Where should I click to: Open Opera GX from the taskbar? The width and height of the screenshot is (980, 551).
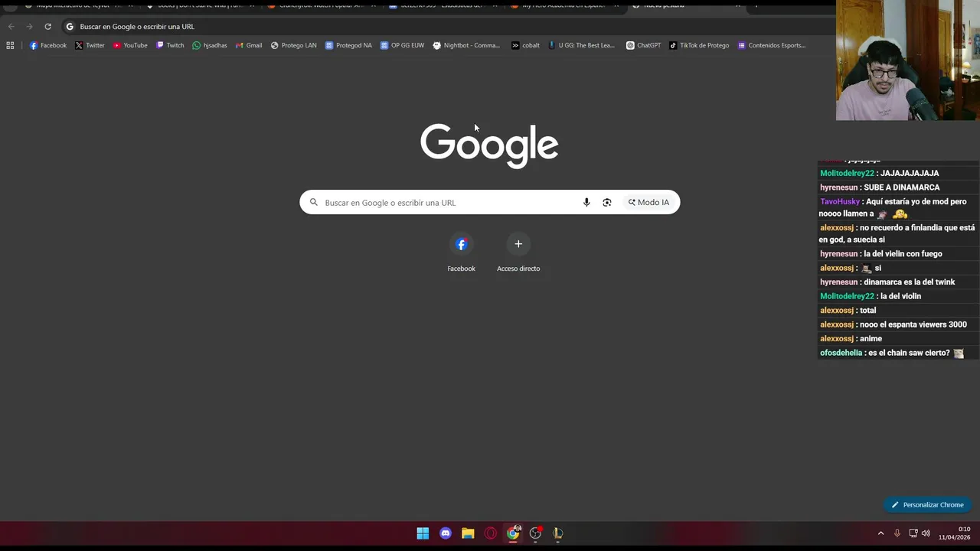[x=491, y=533]
